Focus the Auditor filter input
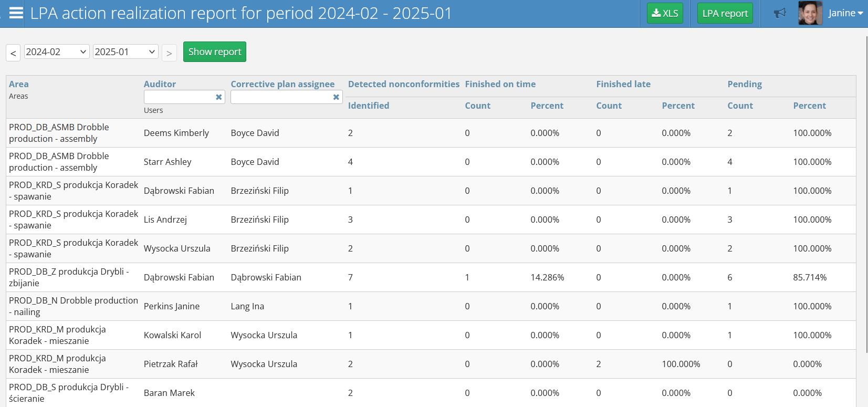The image size is (868, 407). point(179,97)
